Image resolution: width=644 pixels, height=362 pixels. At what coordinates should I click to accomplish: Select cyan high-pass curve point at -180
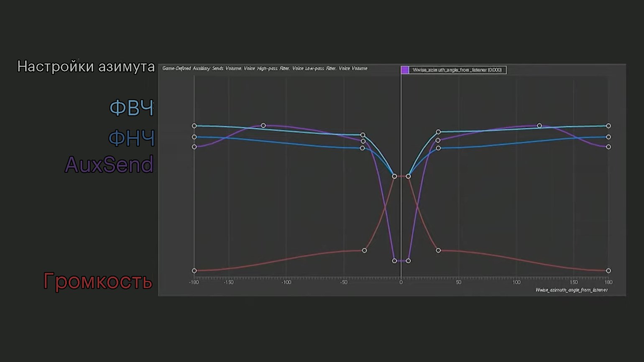pos(194,126)
